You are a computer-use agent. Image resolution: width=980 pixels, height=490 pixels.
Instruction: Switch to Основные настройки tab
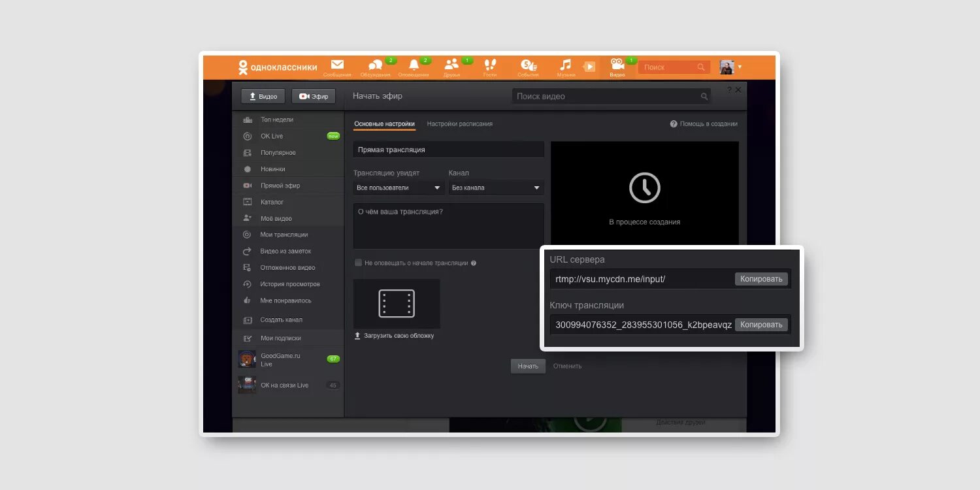384,124
